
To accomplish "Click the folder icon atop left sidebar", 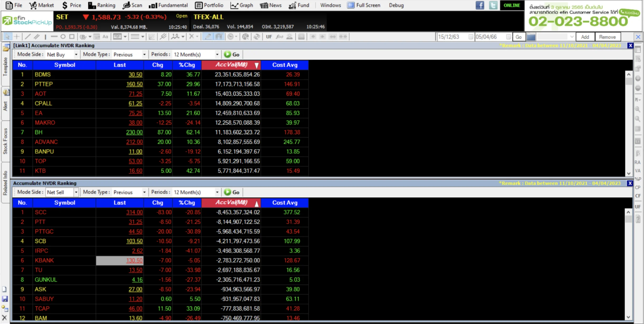I will 6,48.
